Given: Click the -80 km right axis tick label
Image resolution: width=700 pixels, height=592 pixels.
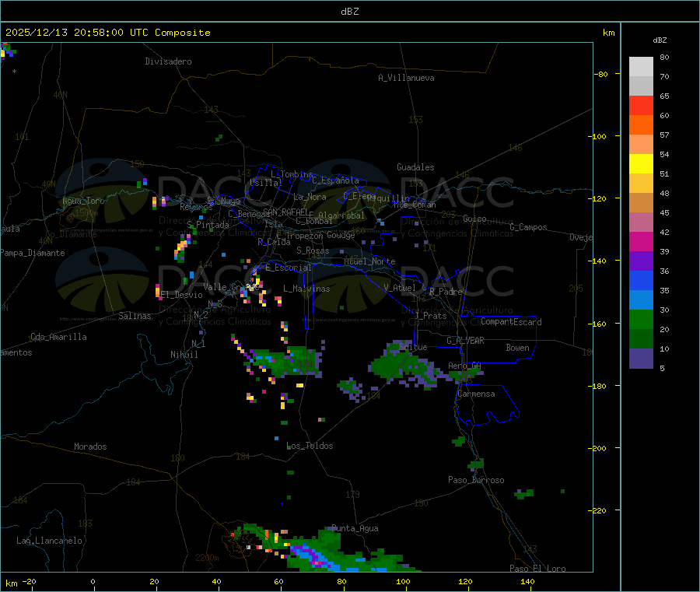Looking at the screenshot, I should [601, 74].
